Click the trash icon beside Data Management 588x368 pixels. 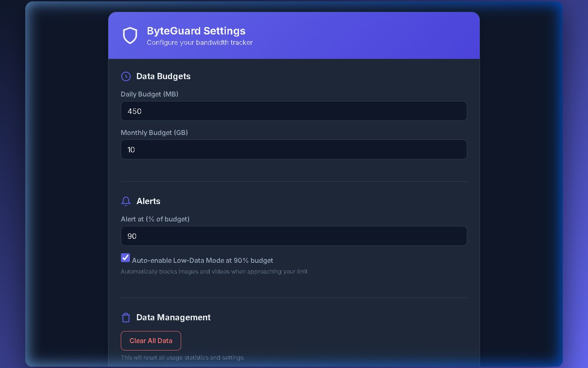tap(126, 317)
